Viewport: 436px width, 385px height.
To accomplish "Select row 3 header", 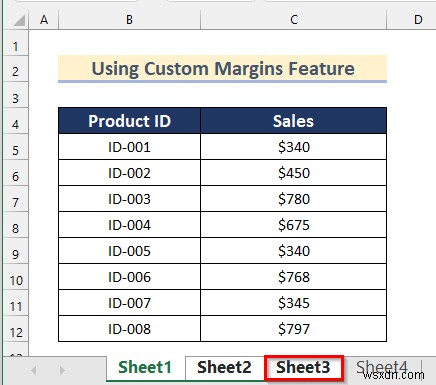I will (x=15, y=95).
